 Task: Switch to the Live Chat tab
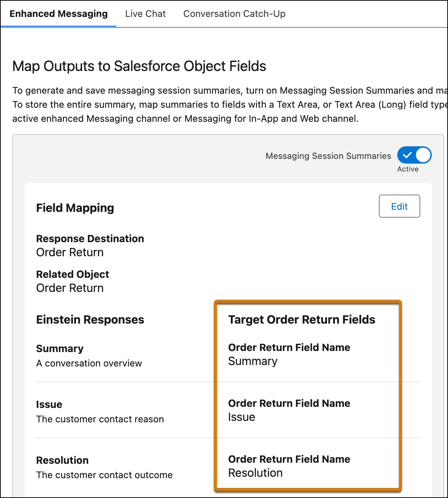point(145,14)
